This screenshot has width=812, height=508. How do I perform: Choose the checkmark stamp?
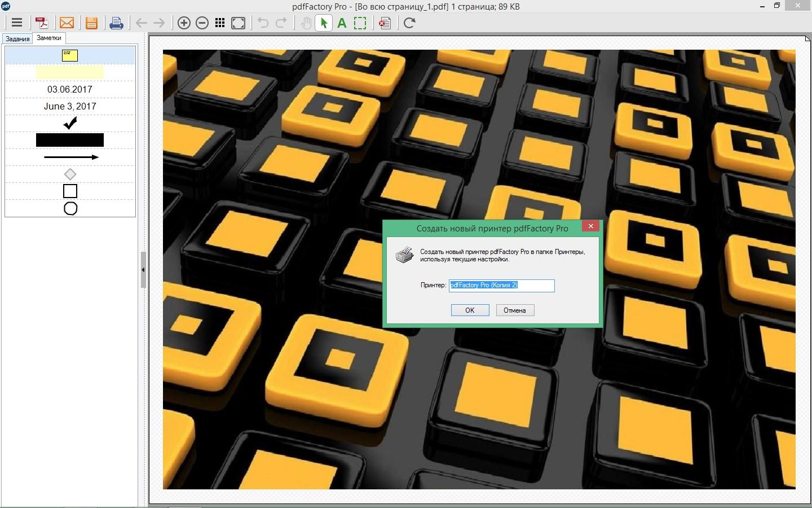pos(70,123)
